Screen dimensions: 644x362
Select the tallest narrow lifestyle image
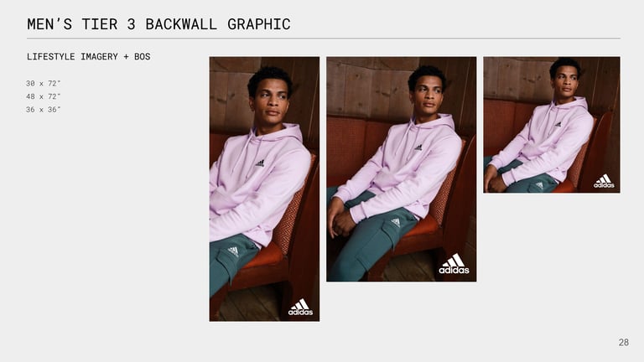[x=264, y=189]
